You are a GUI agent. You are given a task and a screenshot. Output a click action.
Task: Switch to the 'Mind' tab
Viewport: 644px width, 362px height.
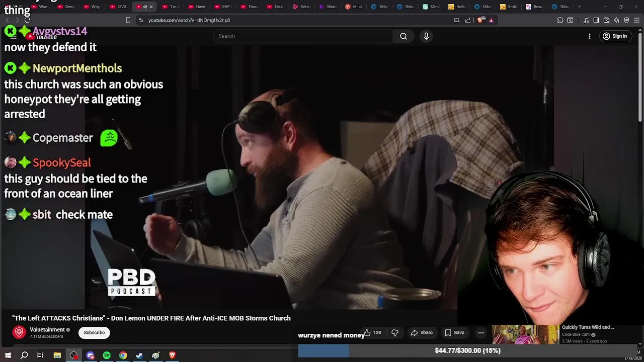coord(432,7)
